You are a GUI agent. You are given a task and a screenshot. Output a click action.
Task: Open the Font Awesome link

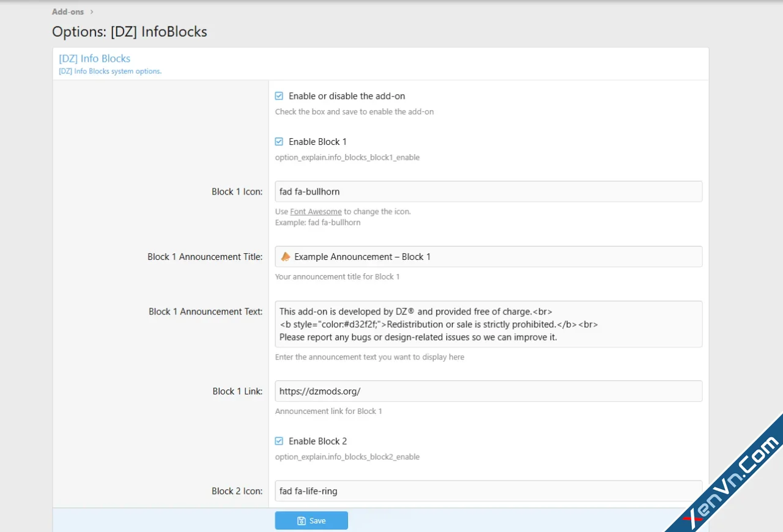click(x=316, y=212)
